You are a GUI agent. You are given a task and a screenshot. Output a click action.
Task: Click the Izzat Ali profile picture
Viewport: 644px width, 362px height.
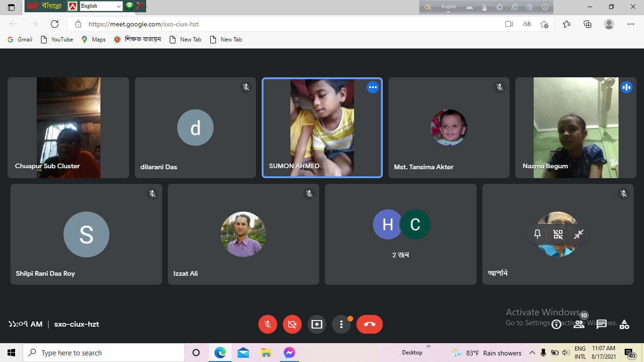click(243, 234)
